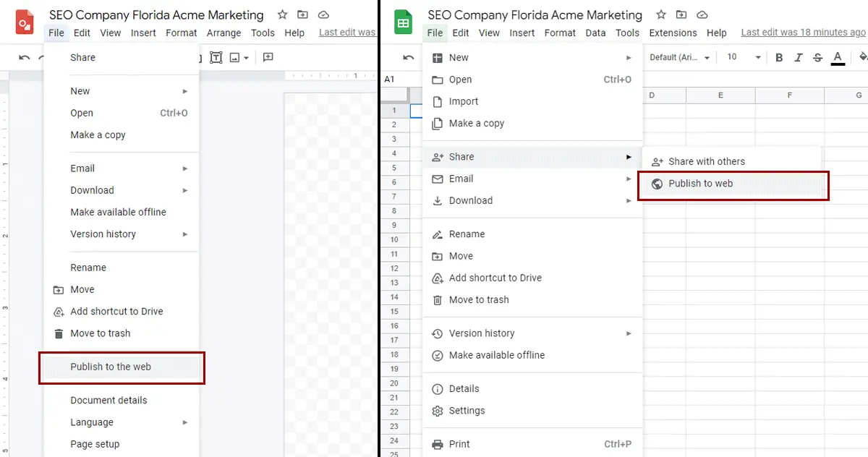Viewport: 868px width, 457px height.
Task: Toggle italic in Sheets toolbar
Action: 799,58
